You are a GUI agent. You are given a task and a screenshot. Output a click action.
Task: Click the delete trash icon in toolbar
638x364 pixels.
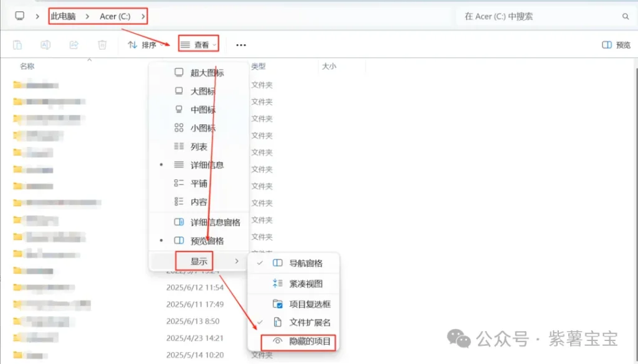pyautogui.click(x=102, y=45)
